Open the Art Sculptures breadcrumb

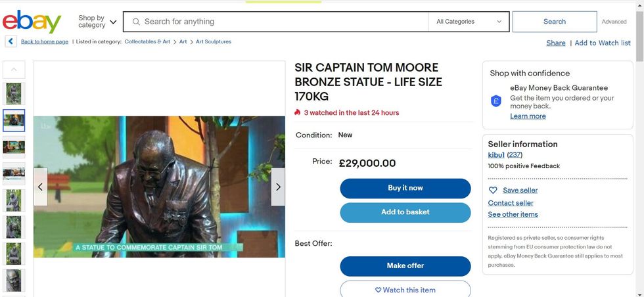(214, 42)
